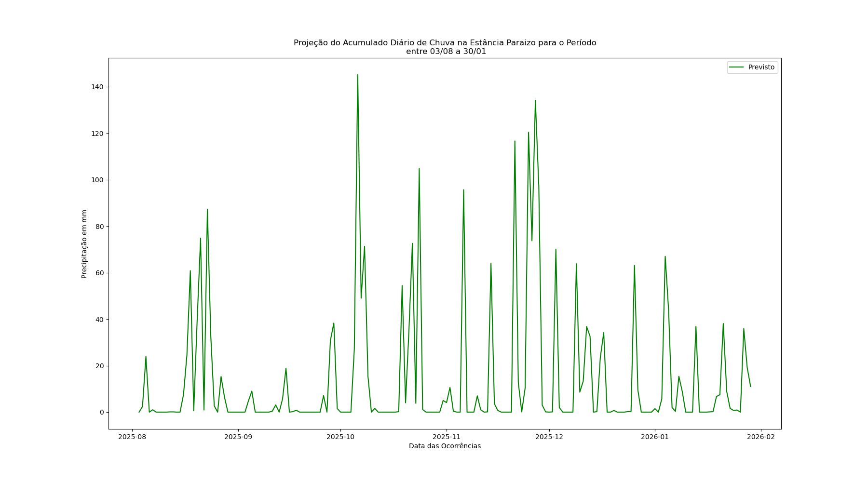Image resolution: width=868 pixels, height=482 pixels.
Task: Click the 60 y-axis tick label
Action: (99, 273)
